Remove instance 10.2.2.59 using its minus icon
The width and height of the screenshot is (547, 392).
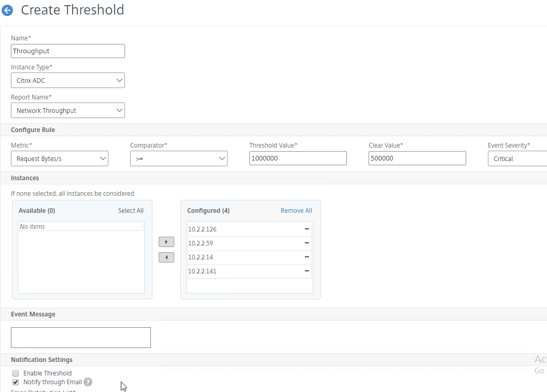(x=307, y=243)
